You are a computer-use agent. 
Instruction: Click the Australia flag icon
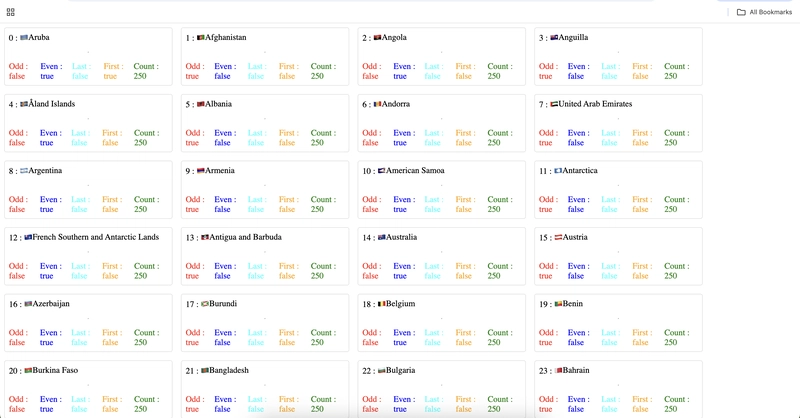click(382, 237)
